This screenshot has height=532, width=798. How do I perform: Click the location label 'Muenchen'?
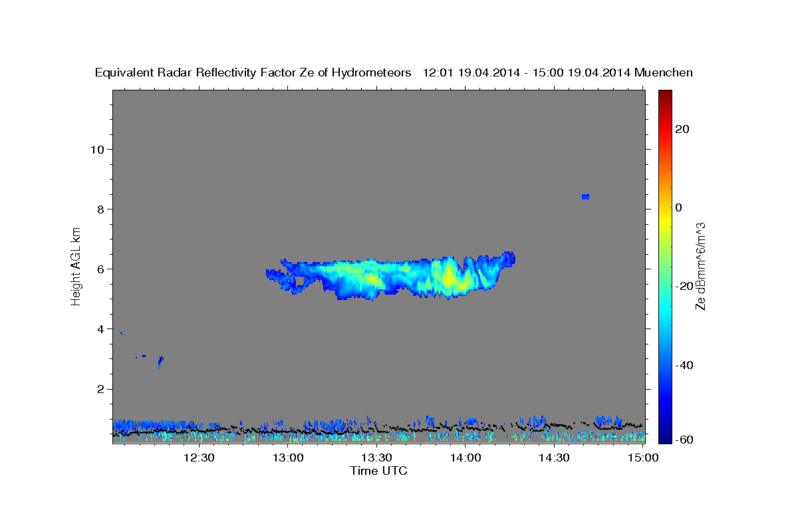(664, 72)
